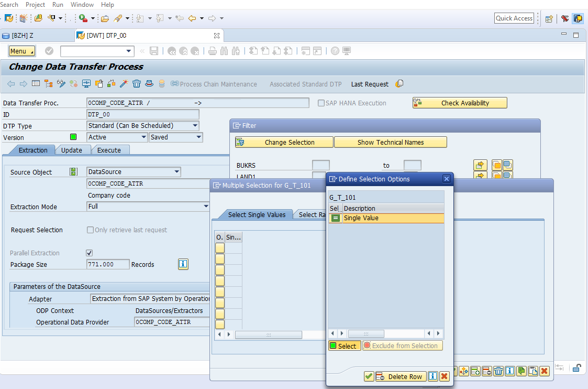Screen dimensions: 588x389
Task: Click the Change Selection button
Action: click(284, 142)
